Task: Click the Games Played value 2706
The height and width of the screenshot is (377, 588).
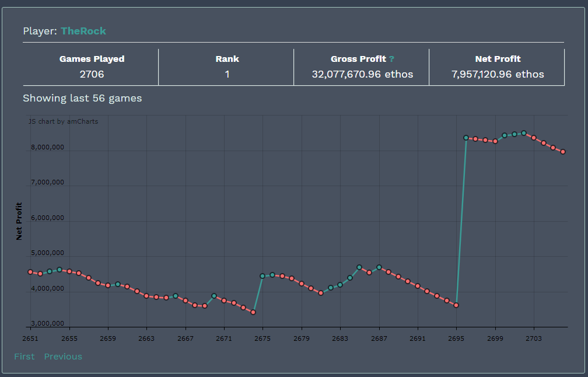Action: [x=92, y=74]
